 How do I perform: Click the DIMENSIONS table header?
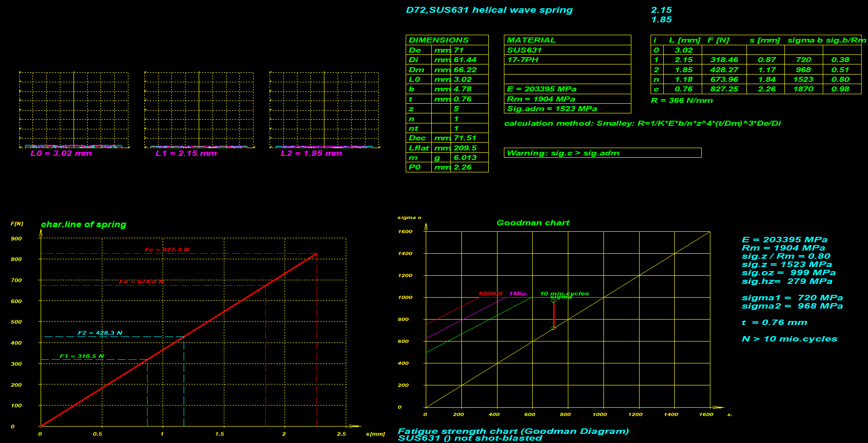click(439, 40)
